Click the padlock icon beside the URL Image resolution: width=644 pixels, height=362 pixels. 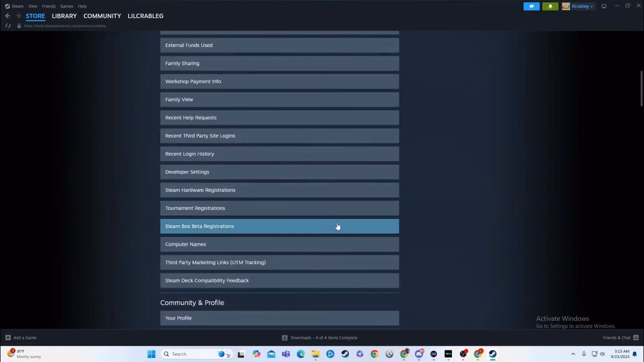19,26
